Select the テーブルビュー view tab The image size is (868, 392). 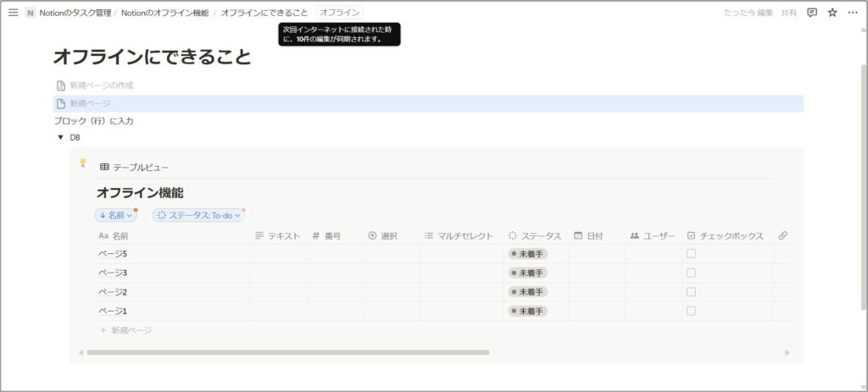click(135, 167)
